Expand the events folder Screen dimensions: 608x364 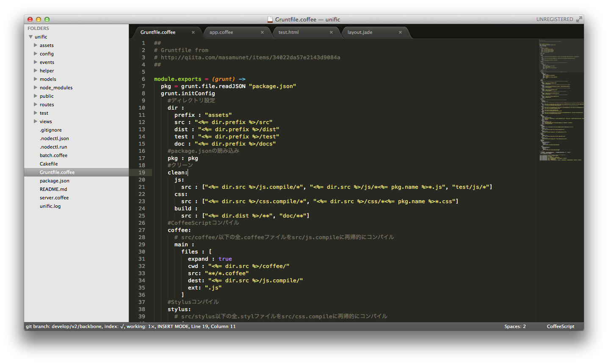coord(36,62)
